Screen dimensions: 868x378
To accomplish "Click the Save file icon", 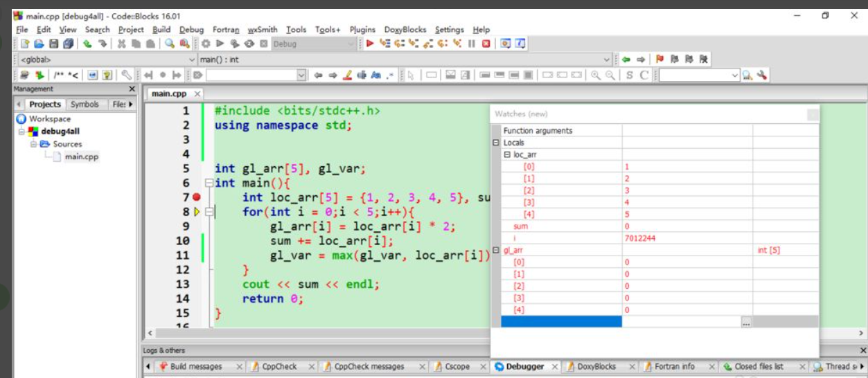I will [x=52, y=44].
